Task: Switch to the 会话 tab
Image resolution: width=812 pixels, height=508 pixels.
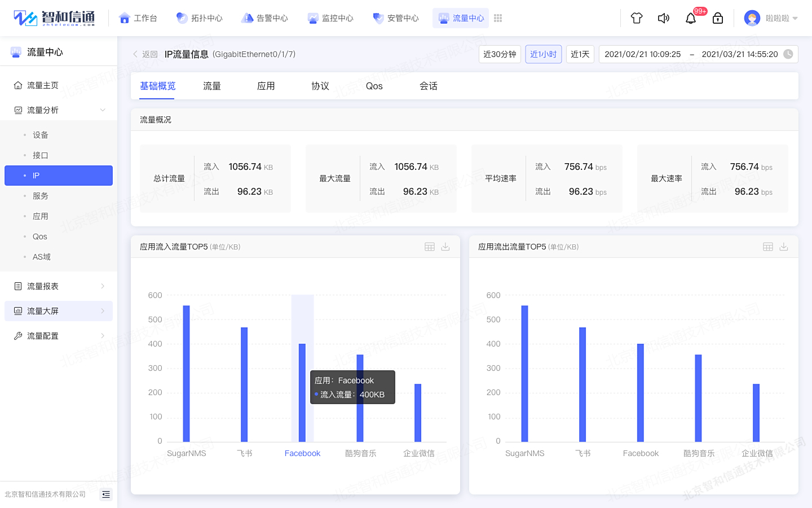Action: pos(429,86)
